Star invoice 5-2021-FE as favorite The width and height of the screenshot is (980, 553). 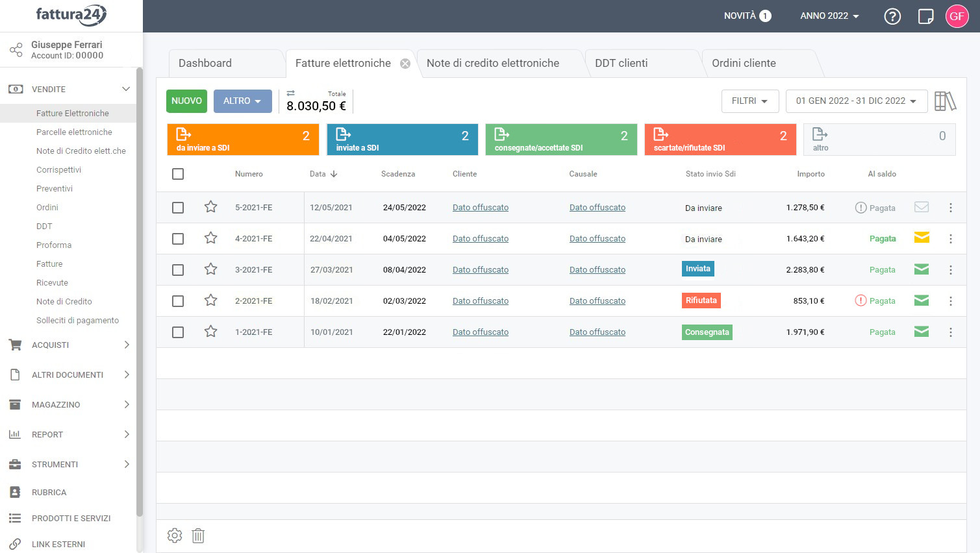click(x=210, y=207)
